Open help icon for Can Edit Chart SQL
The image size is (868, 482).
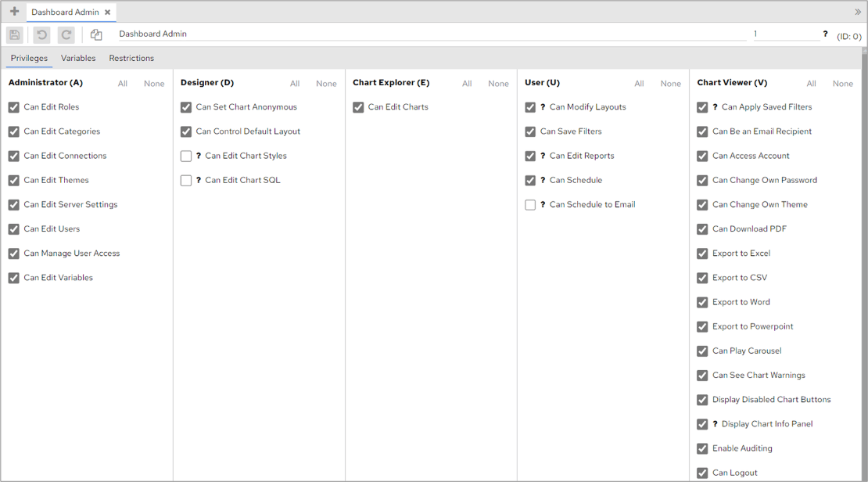click(198, 180)
